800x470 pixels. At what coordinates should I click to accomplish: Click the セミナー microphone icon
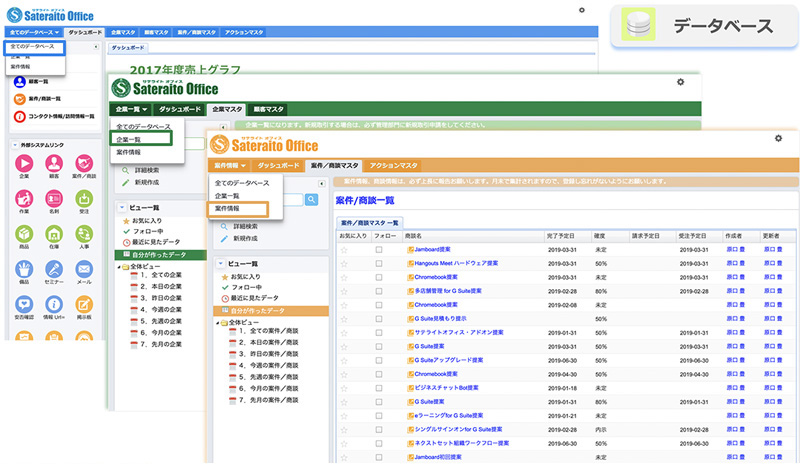[54, 269]
